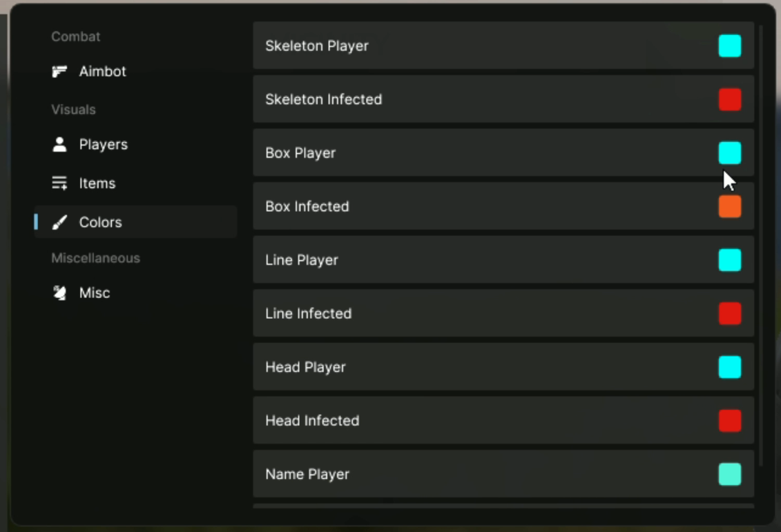781x532 pixels.
Task: Click the Players person icon
Action: click(x=59, y=144)
